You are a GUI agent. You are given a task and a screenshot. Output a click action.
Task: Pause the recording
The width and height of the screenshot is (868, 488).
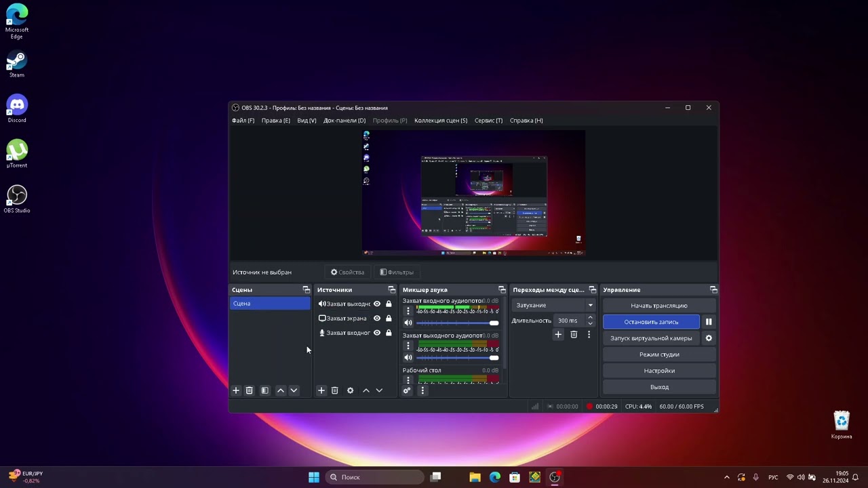click(709, 322)
